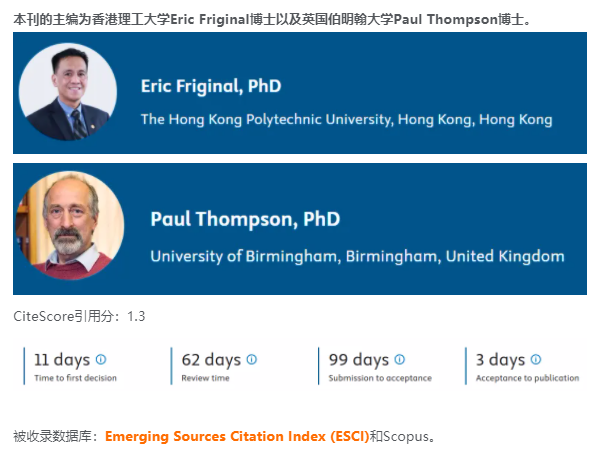The height and width of the screenshot is (456, 607).
Task: Click the 11 days first decision metric
Action: point(62,360)
